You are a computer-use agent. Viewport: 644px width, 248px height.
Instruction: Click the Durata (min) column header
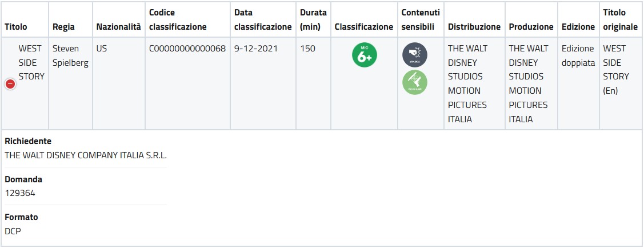[313, 19]
